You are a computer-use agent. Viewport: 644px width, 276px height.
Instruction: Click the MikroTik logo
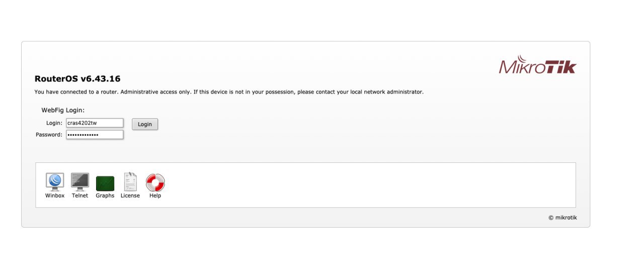click(x=537, y=66)
